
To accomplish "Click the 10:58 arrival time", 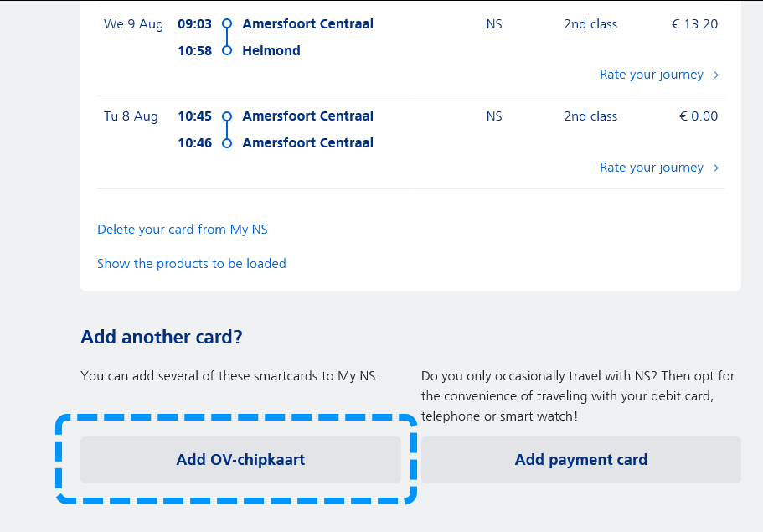I will tap(194, 51).
